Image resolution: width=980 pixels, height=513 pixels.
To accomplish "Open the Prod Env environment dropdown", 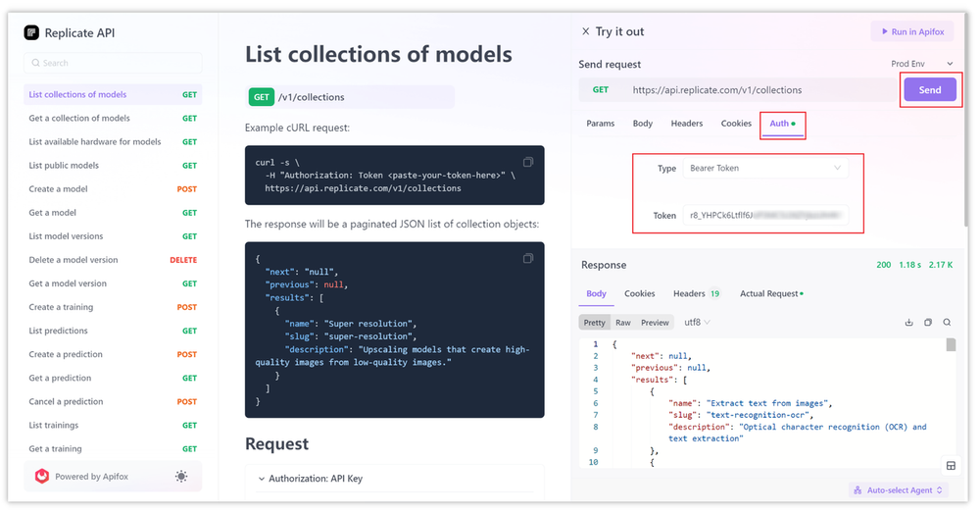I will 922,64.
